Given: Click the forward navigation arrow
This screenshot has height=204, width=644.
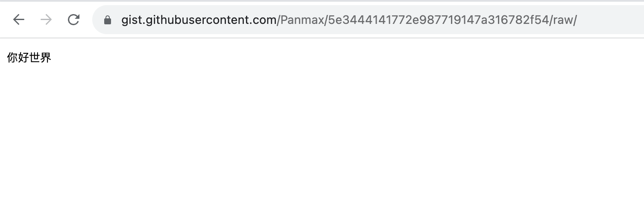Looking at the screenshot, I should coord(46,20).
